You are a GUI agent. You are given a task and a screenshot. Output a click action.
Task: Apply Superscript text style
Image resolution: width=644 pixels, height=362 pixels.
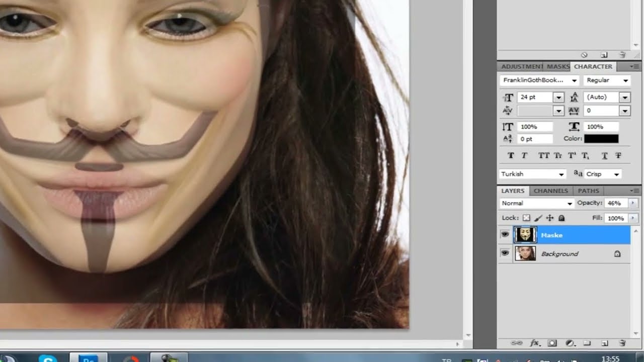[x=572, y=156]
